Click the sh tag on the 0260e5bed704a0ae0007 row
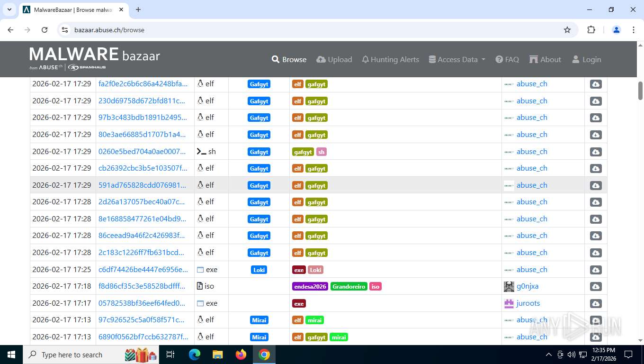The image size is (644, 364). coord(321,152)
